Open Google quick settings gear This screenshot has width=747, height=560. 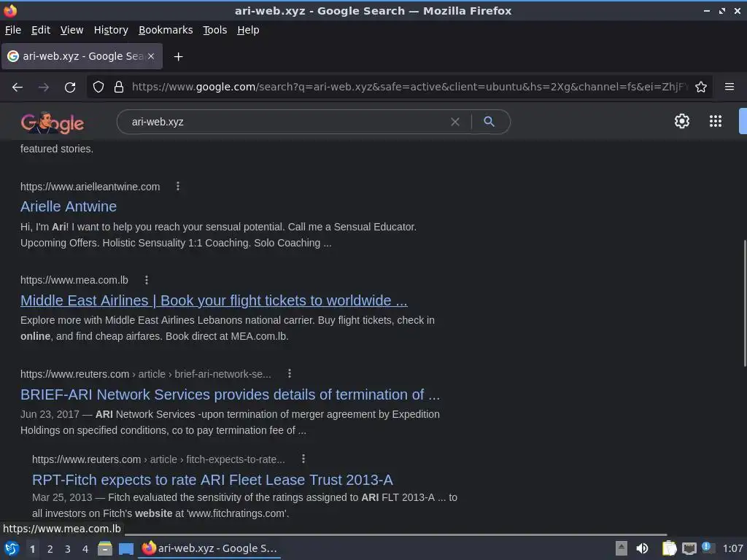(682, 121)
